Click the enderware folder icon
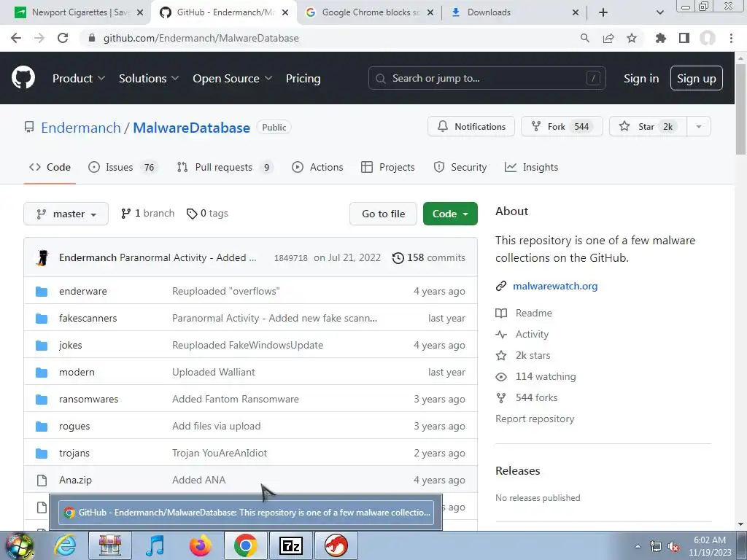 [42, 291]
